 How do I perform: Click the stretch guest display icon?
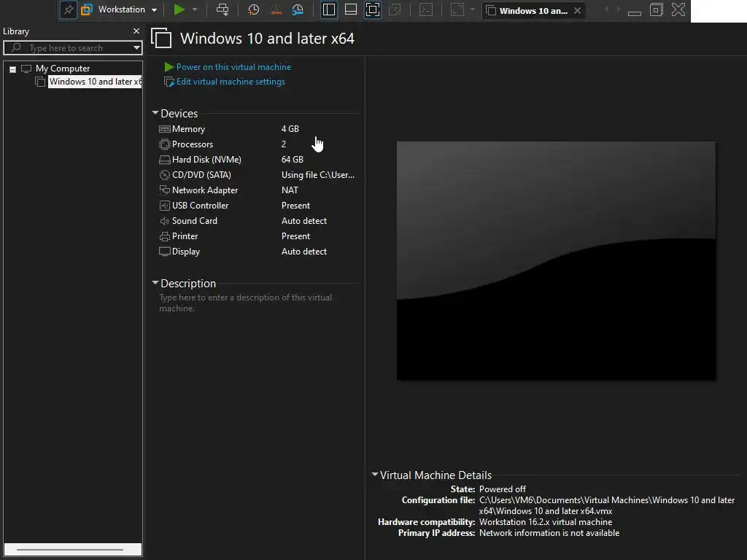tap(457, 9)
